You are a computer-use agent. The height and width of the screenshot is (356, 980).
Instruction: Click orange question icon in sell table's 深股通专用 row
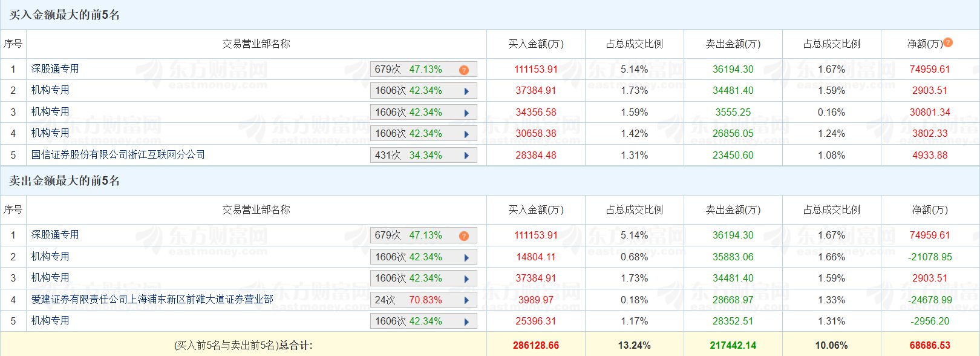[x=464, y=236]
